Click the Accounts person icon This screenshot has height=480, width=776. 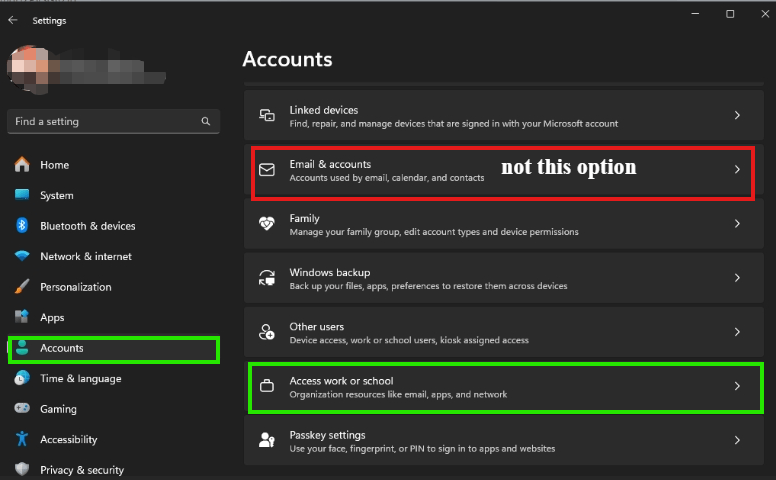point(22,348)
